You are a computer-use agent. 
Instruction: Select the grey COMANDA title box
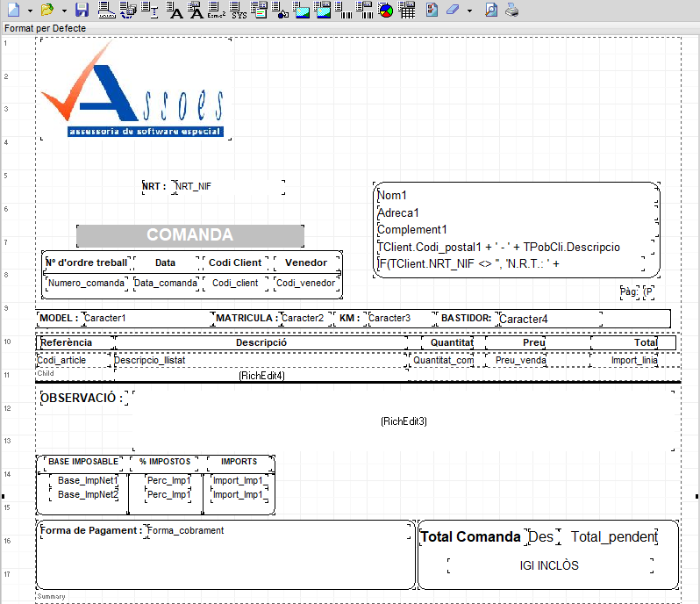point(190,235)
